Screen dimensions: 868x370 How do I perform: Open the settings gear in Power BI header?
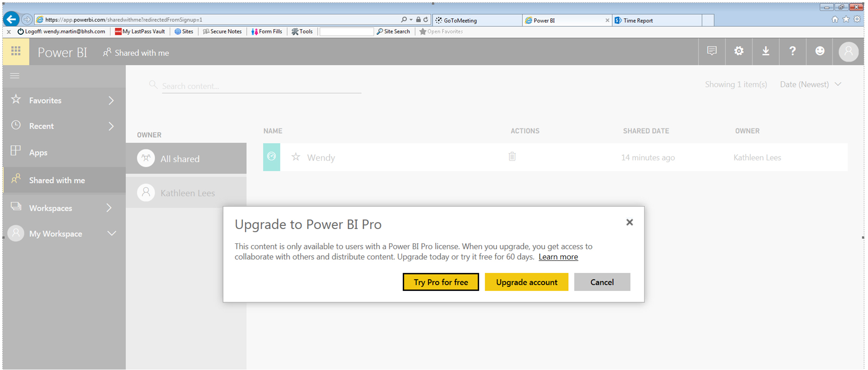739,51
